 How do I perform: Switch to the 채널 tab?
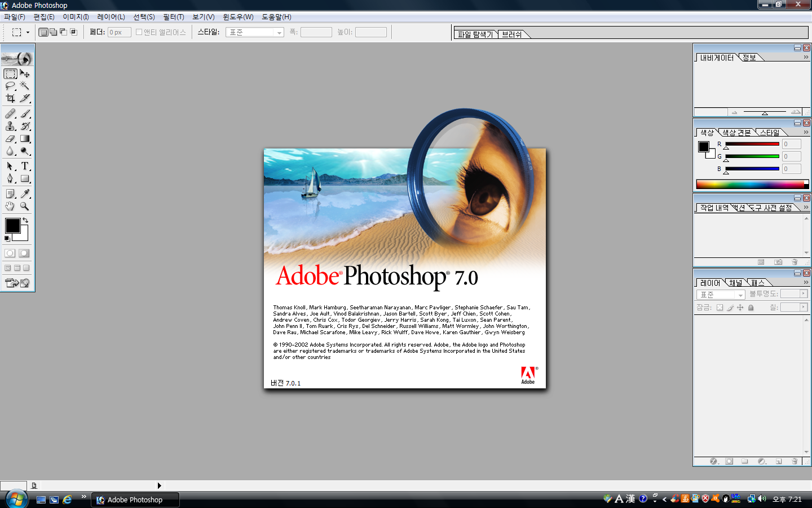pos(735,283)
